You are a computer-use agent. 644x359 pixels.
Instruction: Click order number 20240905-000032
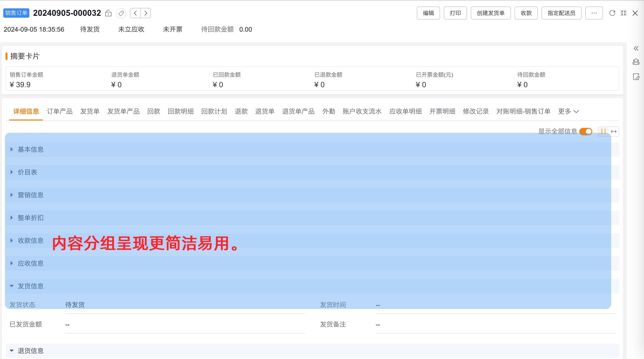[x=67, y=13]
